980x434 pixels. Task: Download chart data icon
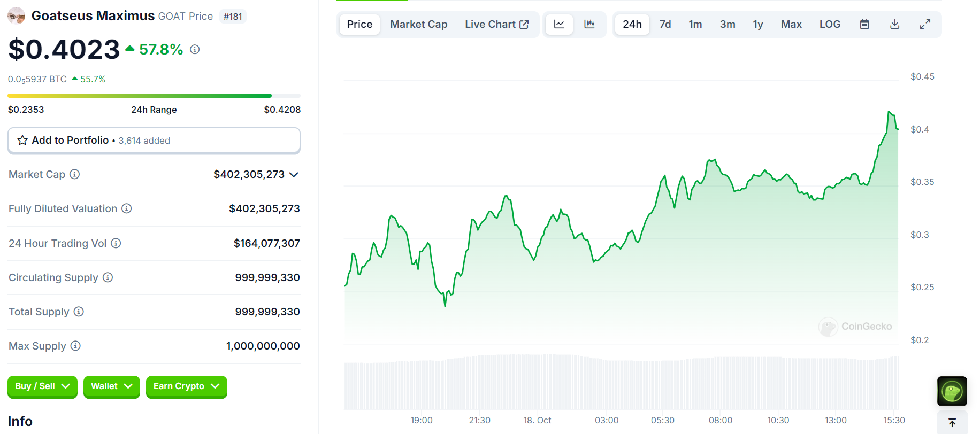894,24
